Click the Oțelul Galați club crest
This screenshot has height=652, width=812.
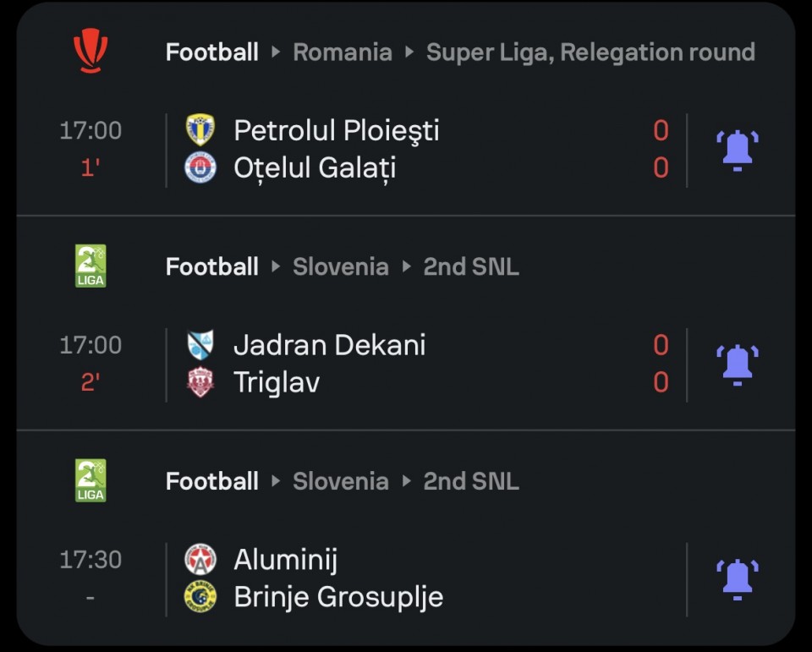click(200, 167)
